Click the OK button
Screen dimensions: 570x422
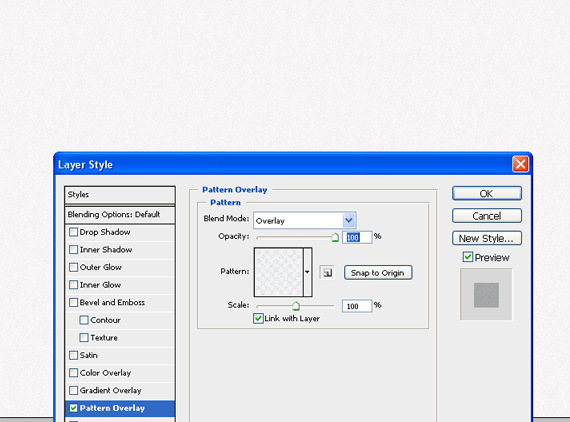pyautogui.click(x=487, y=193)
